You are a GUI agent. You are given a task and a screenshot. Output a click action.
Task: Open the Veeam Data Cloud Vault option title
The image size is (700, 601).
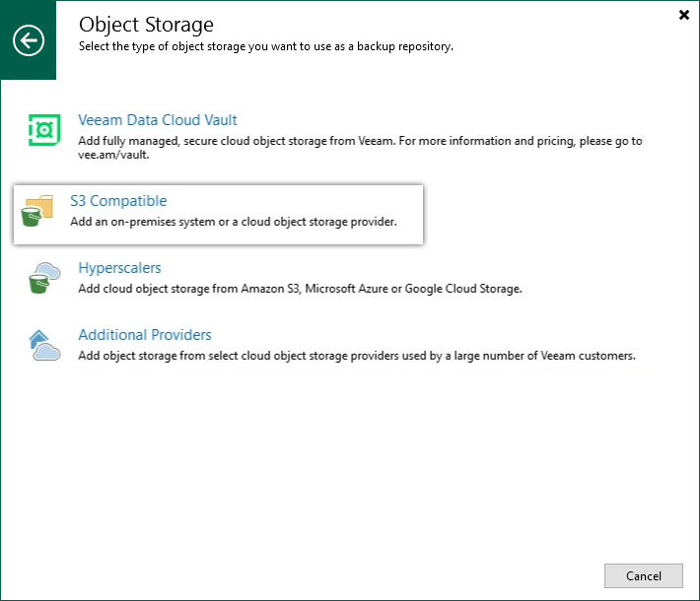pyautogui.click(x=157, y=120)
